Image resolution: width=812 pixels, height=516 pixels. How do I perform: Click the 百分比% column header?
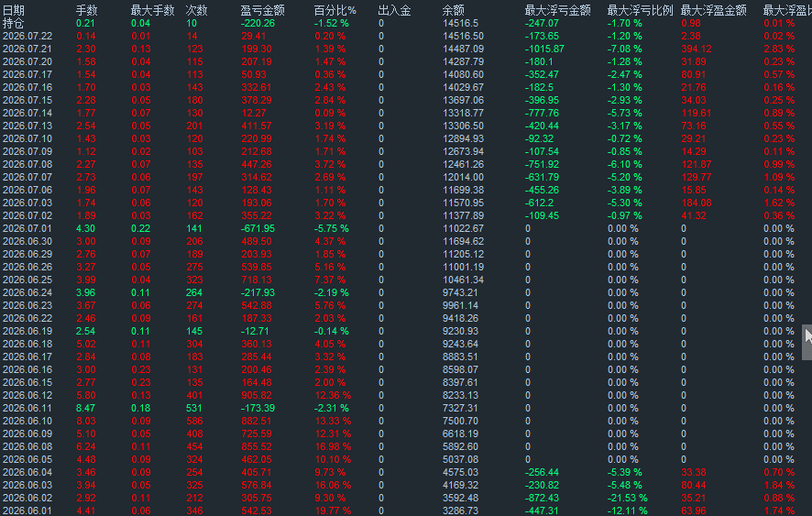[x=335, y=10]
